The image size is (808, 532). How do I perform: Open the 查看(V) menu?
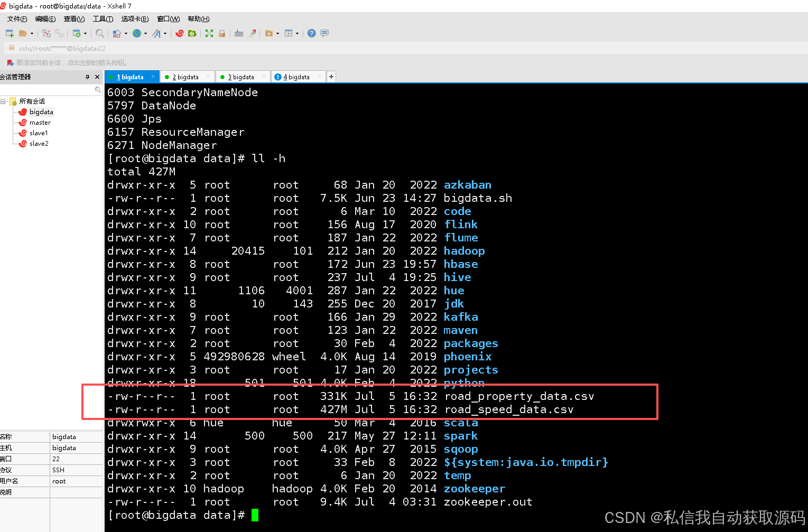tap(74, 19)
